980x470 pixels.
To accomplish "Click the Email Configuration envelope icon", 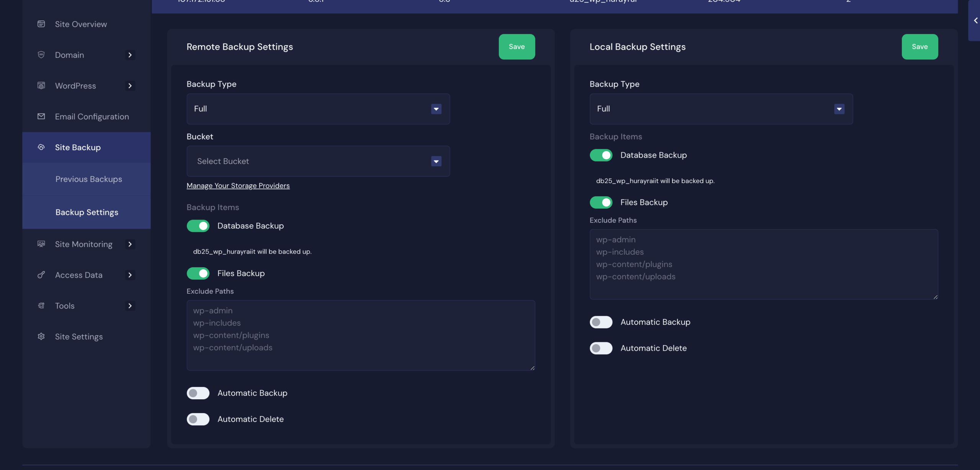I will [41, 116].
